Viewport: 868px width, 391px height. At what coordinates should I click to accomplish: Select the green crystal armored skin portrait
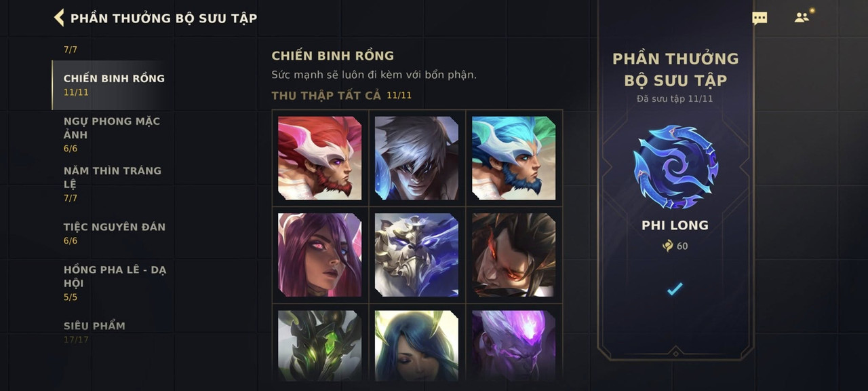pyautogui.click(x=319, y=346)
